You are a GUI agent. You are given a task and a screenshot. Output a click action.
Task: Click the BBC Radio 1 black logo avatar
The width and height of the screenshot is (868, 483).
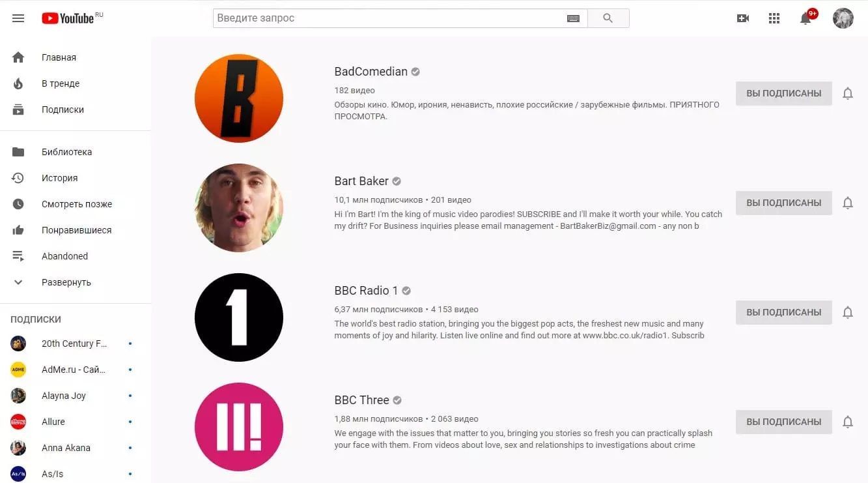[239, 317]
